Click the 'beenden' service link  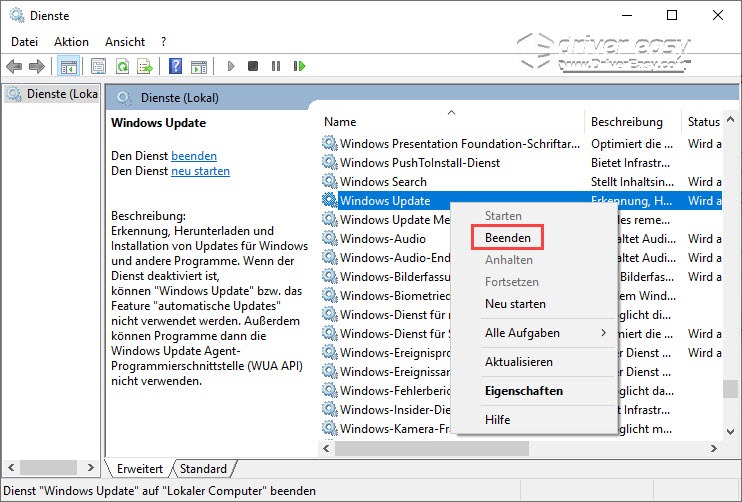coord(194,156)
